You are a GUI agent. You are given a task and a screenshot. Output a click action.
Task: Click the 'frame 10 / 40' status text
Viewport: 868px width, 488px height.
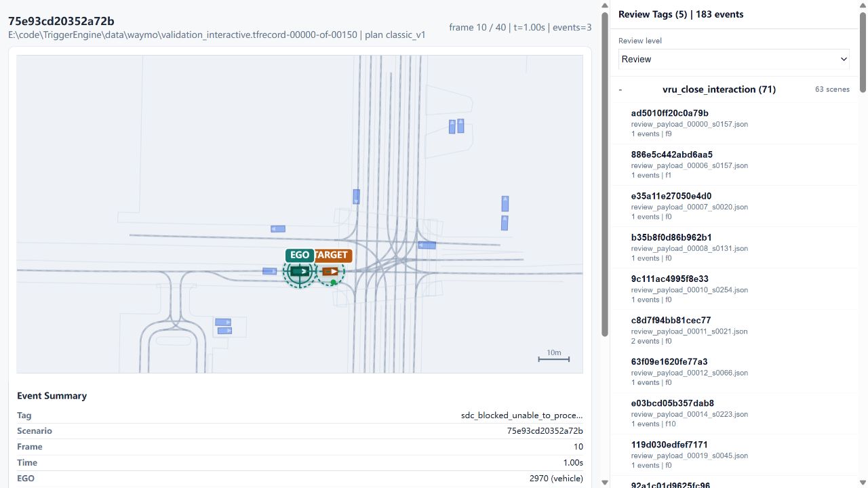click(477, 27)
